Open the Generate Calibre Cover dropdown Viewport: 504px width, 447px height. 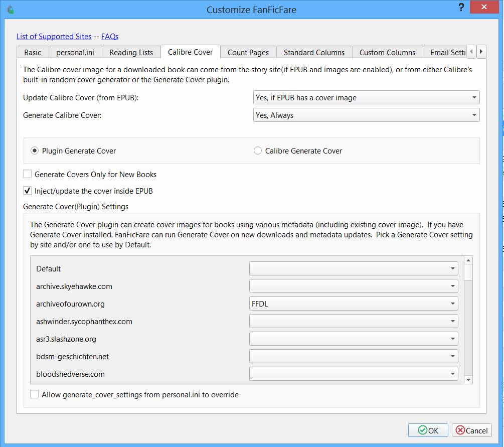[x=367, y=115]
